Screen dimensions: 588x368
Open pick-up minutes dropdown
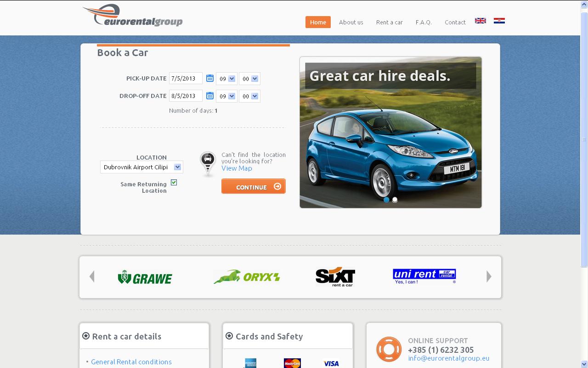(249, 79)
